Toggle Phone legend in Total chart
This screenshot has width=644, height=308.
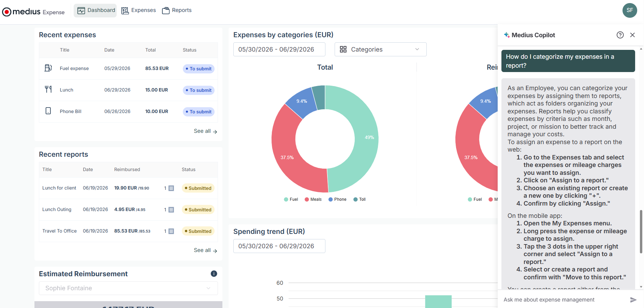coord(337,199)
